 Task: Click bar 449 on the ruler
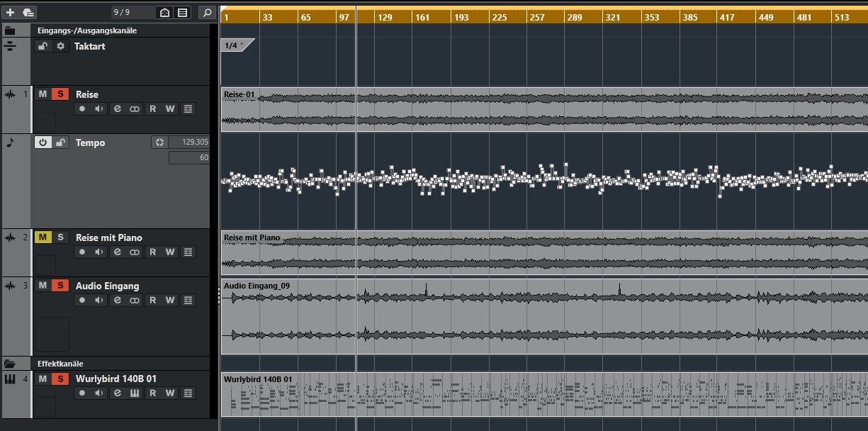pos(766,17)
